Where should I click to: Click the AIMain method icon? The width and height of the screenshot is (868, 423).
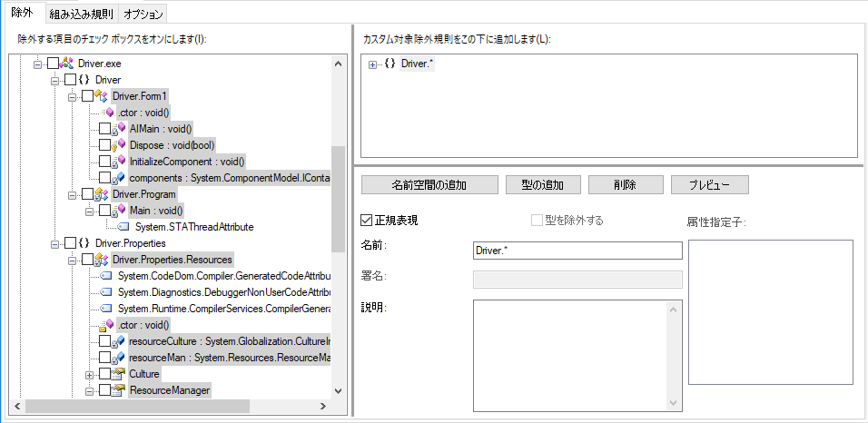[x=119, y=129]
